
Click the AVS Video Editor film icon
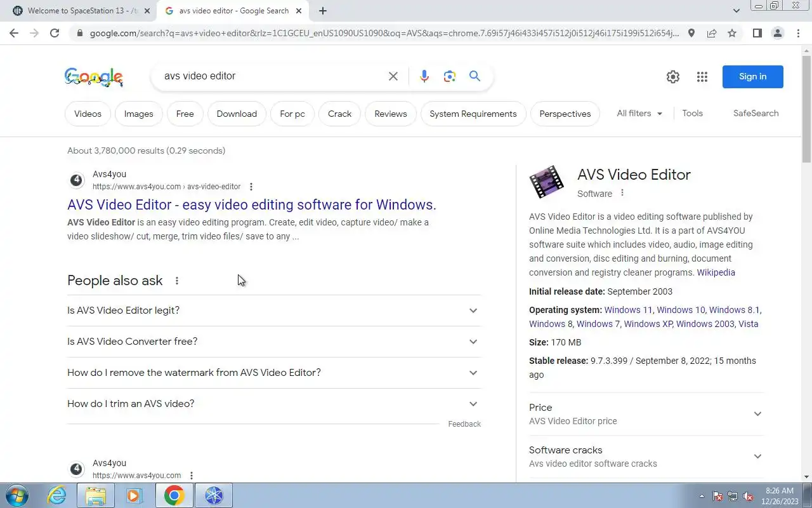(x=546, y=182)
